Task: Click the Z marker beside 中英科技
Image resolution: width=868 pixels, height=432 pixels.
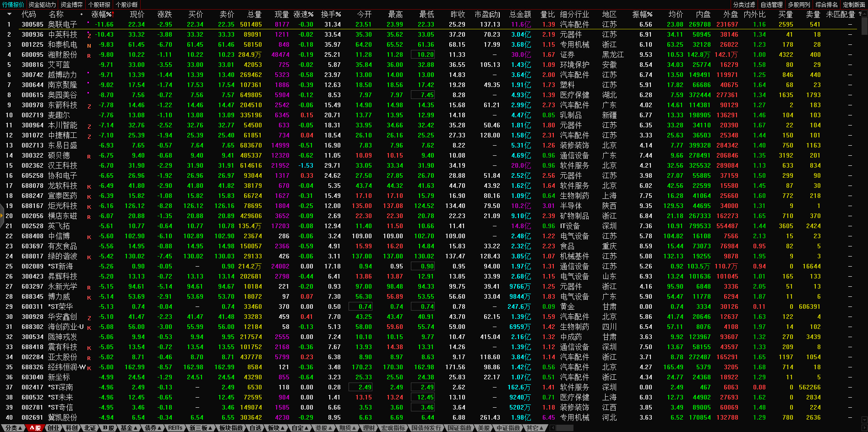Action: (x=89, y=35)
